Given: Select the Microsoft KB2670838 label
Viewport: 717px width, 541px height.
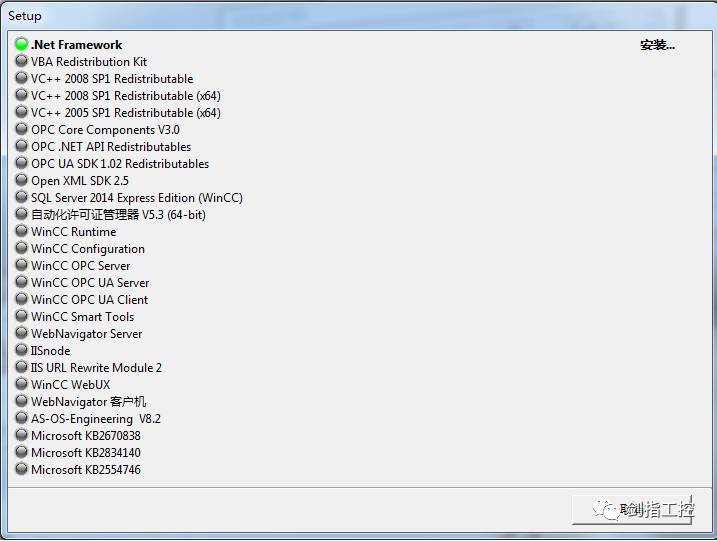Looking at the screenshot, I should click(86, 436).
